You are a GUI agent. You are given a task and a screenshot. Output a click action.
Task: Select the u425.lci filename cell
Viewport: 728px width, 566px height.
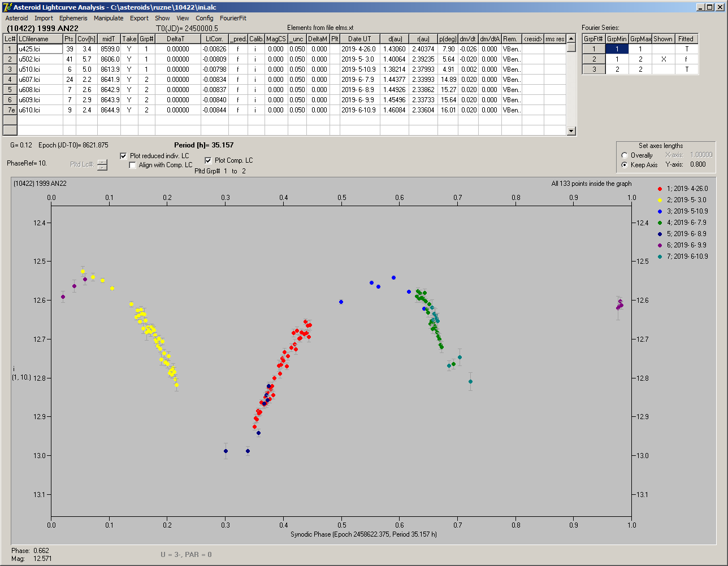point(40,49)
